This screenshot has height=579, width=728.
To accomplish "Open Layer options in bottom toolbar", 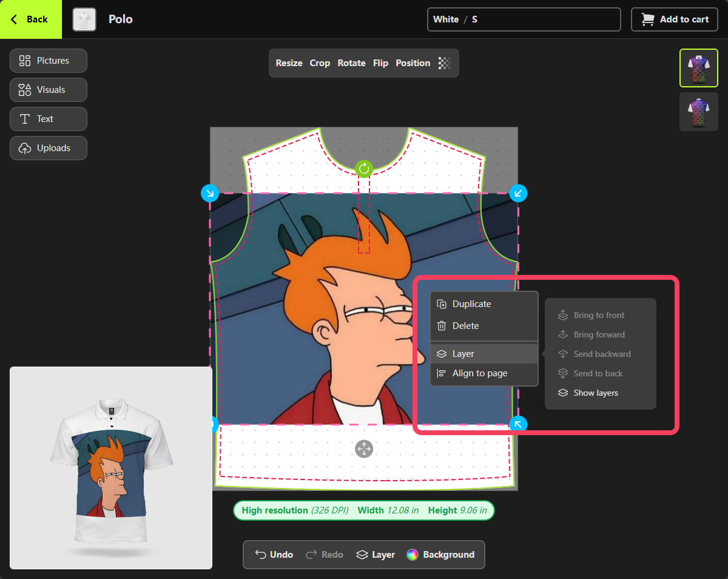I will (376, 555).
